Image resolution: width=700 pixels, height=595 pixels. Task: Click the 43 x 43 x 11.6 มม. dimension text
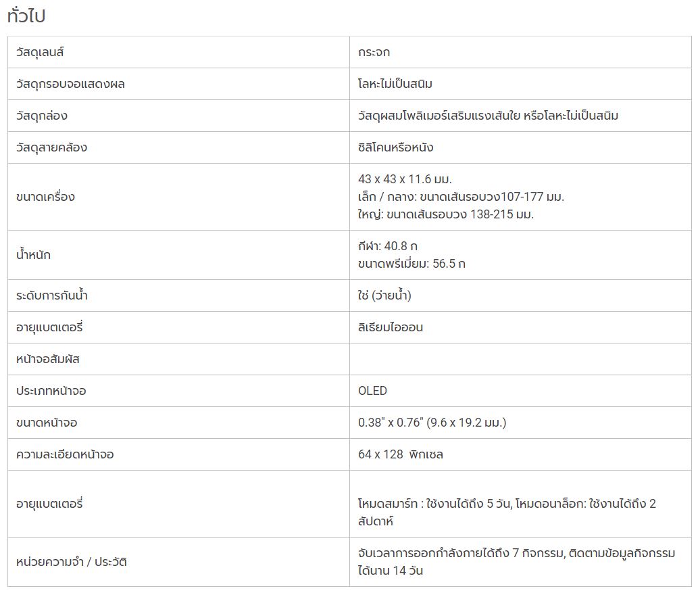tap(405, 179)
